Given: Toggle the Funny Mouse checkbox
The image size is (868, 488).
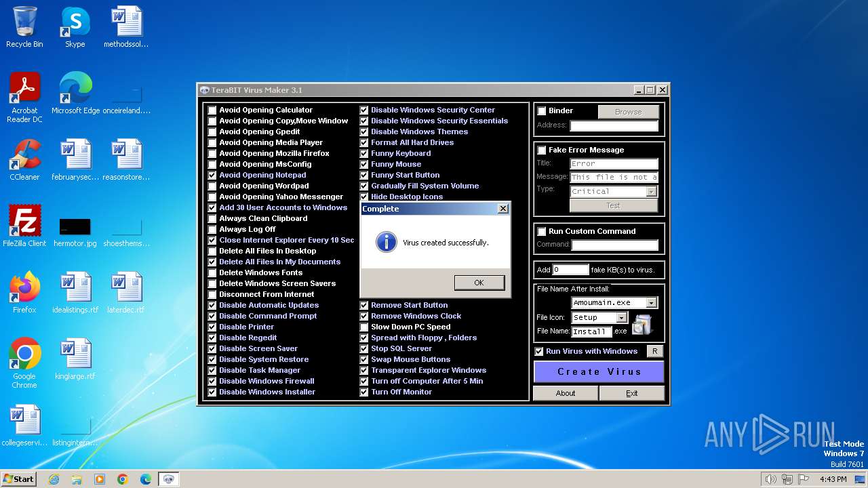Looking at the screenshot, I should point(364,164).
